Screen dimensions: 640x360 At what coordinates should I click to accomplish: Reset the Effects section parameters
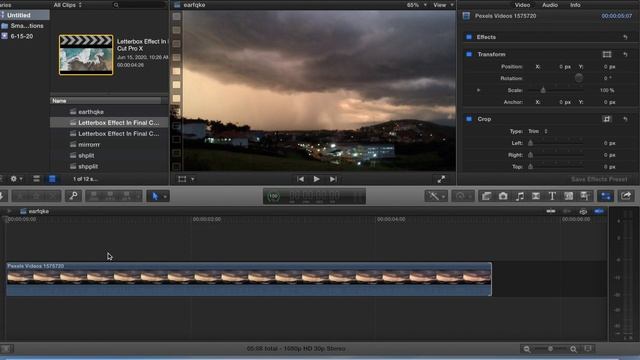pos(625,37)
